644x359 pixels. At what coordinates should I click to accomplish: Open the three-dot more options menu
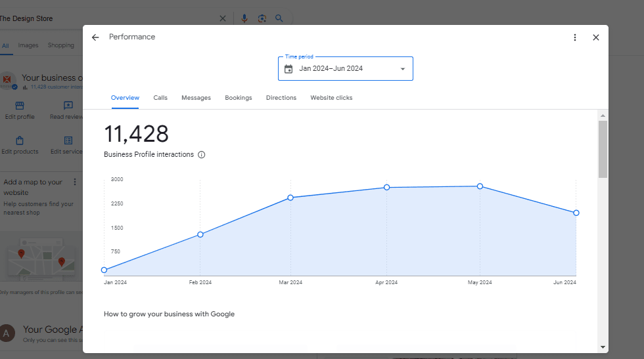tap(575, 37)
